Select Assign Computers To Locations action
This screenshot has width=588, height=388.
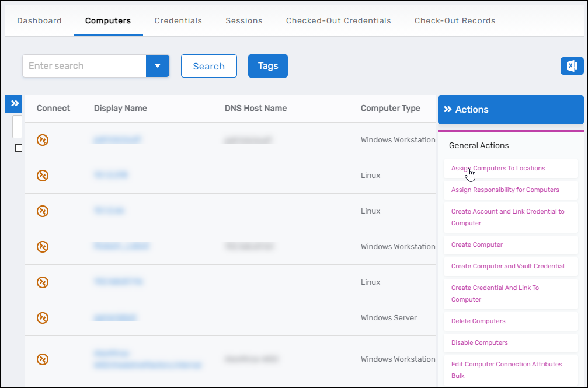point(498,168)
